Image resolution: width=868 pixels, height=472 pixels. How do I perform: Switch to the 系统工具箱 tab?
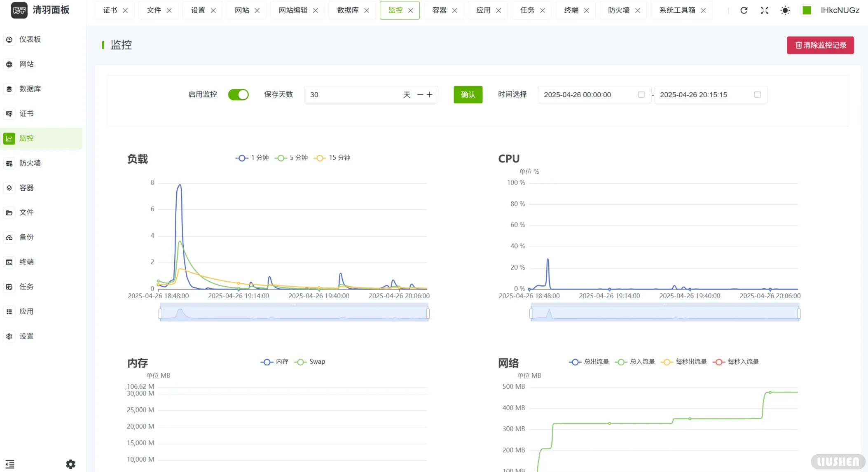[x=677, y=10]
